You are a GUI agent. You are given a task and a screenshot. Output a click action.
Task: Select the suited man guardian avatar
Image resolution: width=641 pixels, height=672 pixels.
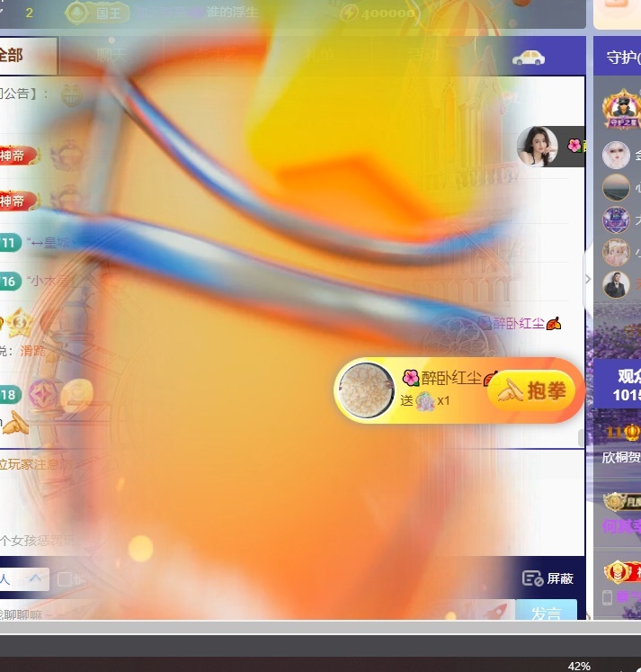coord(616,284)
